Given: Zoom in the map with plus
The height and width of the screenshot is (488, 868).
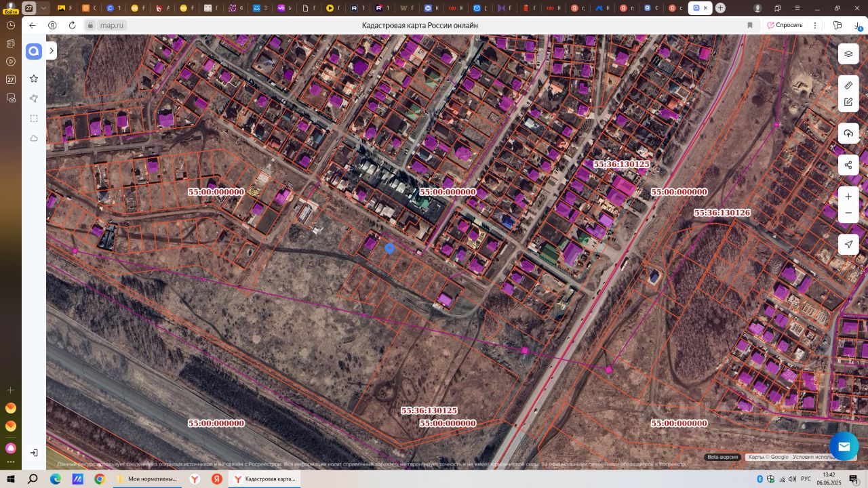Looking at the screenshot, I should [x=848, y=197].
